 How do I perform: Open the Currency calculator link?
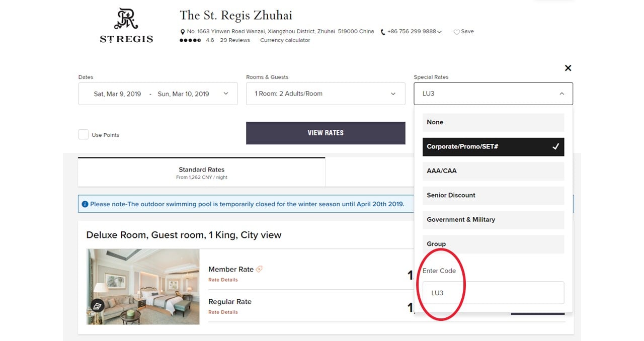tap(285, 40)
